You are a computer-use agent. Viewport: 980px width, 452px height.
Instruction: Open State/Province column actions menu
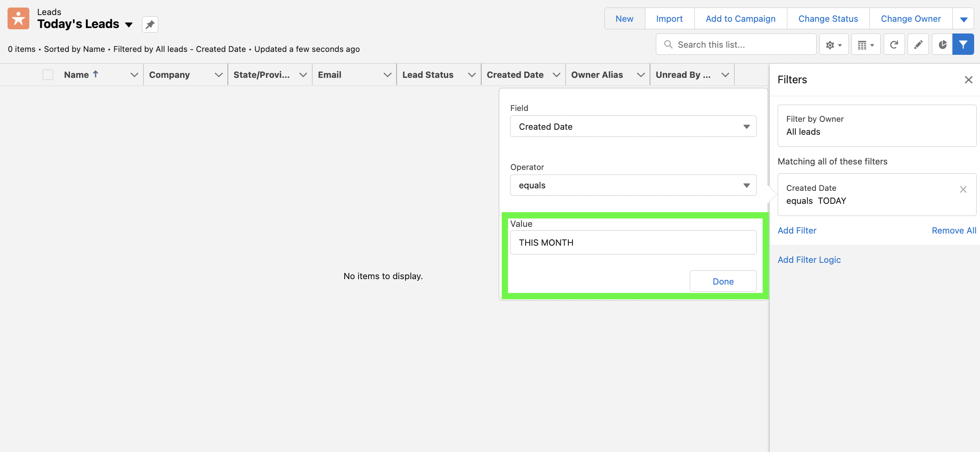pyautogui.click(x=303, y=74)
